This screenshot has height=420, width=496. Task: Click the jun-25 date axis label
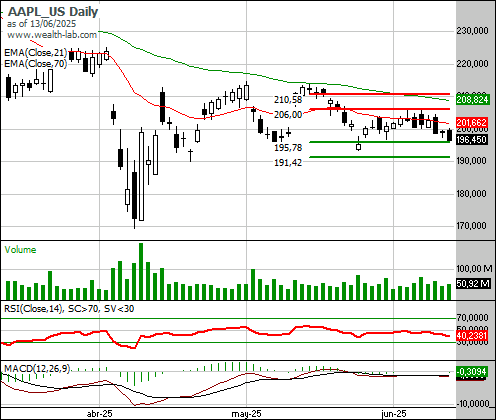394,414
